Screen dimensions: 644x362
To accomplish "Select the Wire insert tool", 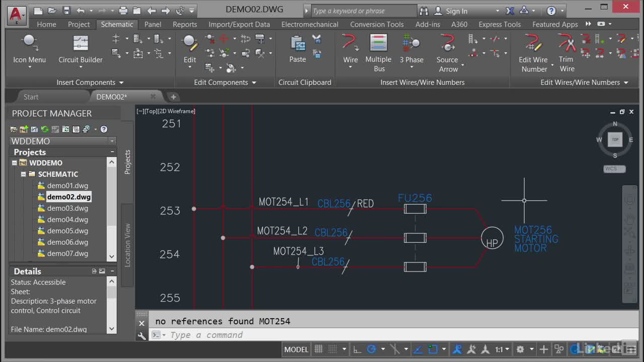I will [x=350, y=50].
